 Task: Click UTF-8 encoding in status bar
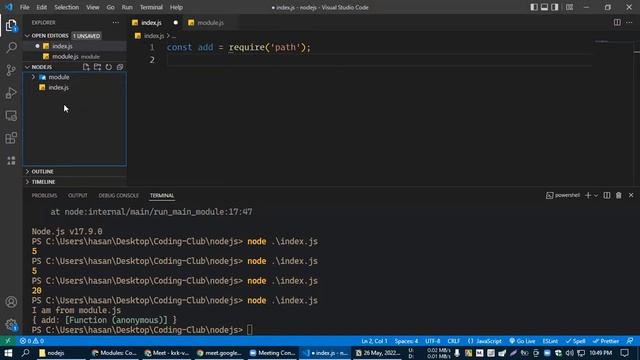[x=432, y=341]
